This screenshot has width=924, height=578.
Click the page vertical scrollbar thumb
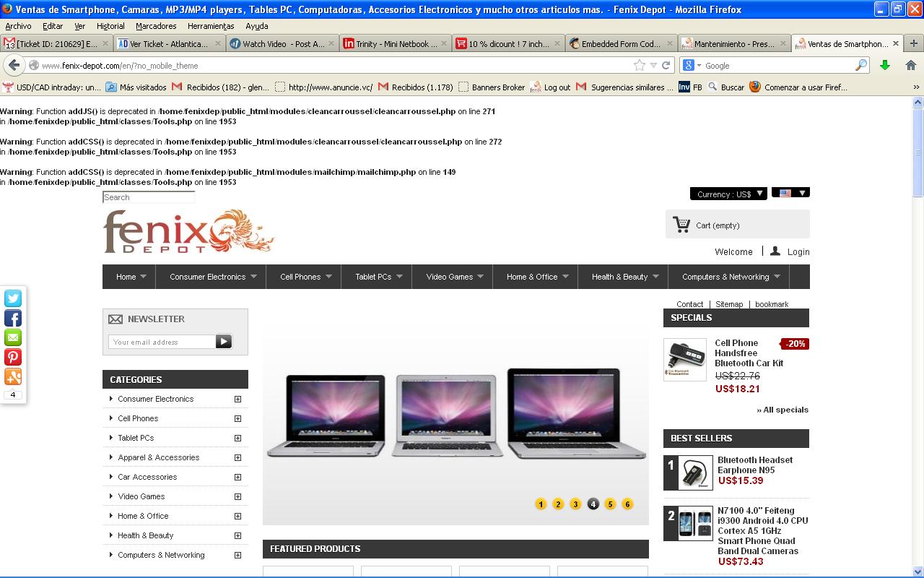pos(918,152)
